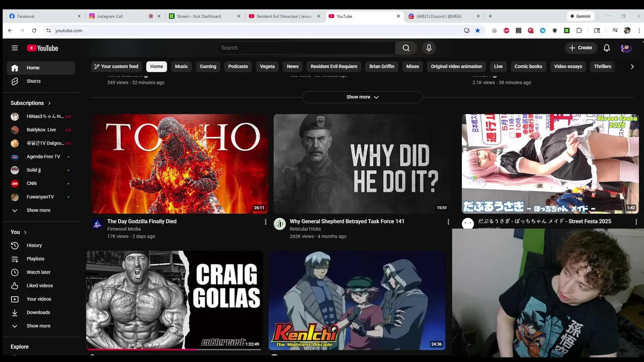The height and width of the screenshot is (362, 644).
Task: Open the notifications bell
Action: point(607,48)
